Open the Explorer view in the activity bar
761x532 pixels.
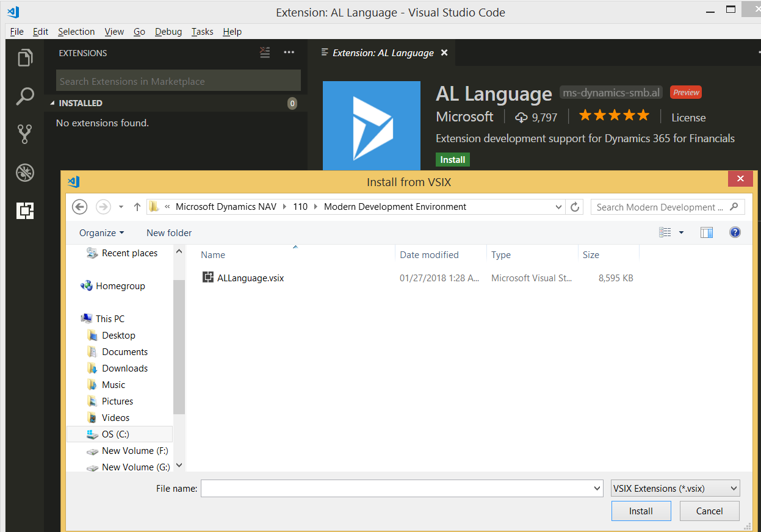24,57
